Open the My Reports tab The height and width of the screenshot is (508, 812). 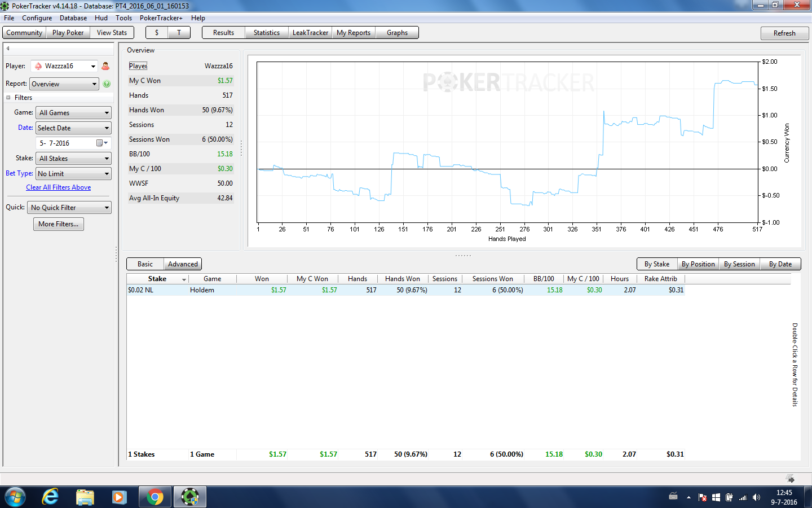(x=354, y=33)
